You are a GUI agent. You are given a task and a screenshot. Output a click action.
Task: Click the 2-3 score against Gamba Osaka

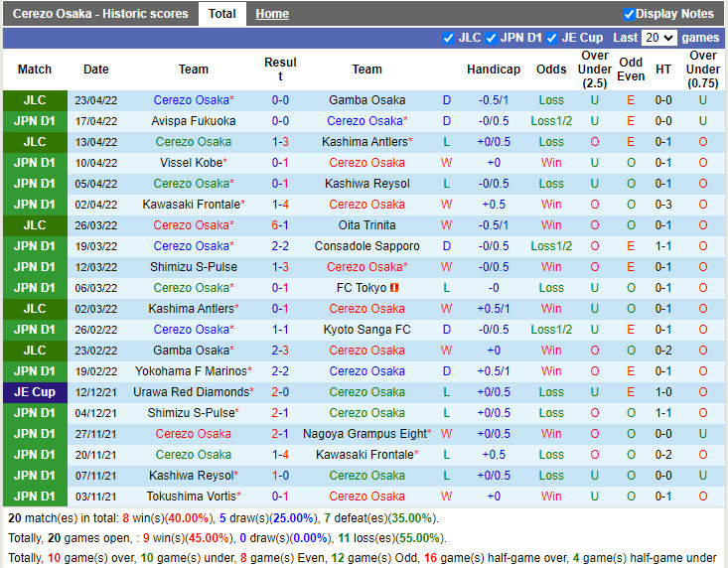click(x=280, y=351)
